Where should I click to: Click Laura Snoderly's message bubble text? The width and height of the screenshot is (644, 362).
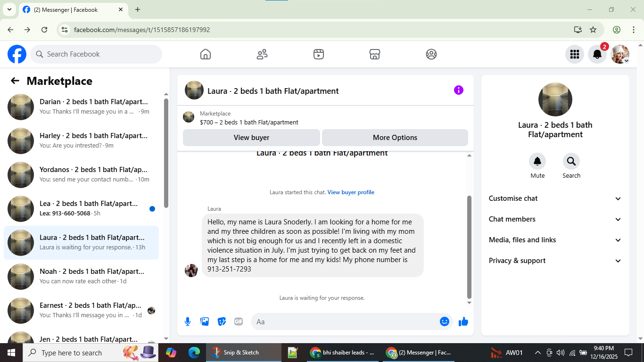click(313, 246)
